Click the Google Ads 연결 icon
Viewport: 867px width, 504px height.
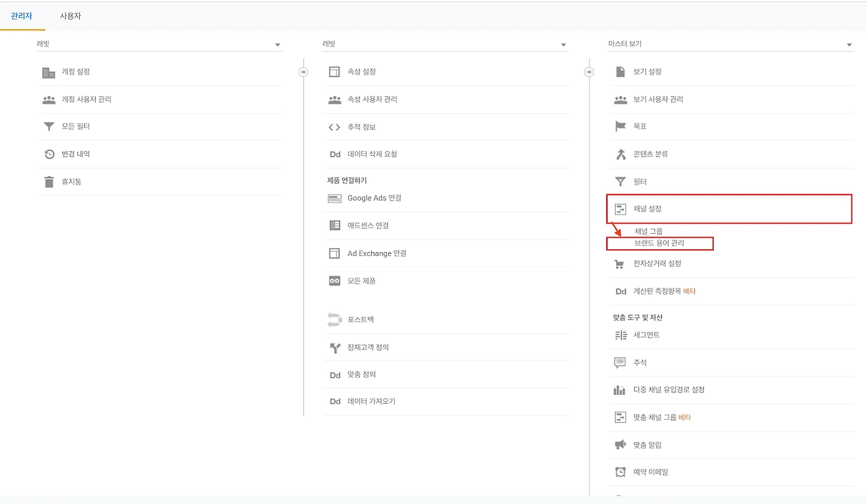click(335, 198)
